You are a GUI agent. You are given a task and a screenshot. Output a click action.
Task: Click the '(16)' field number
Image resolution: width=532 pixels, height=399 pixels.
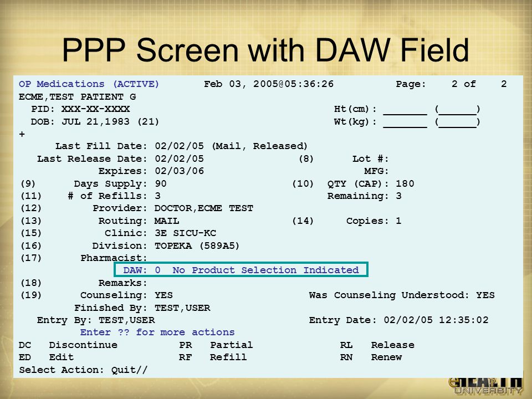coord(31,245)
